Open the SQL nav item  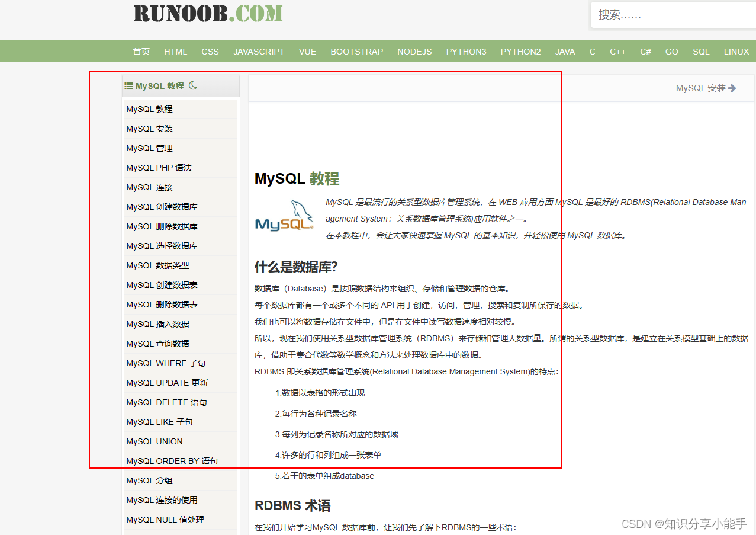pyautogui.click(x=701, y=52)
